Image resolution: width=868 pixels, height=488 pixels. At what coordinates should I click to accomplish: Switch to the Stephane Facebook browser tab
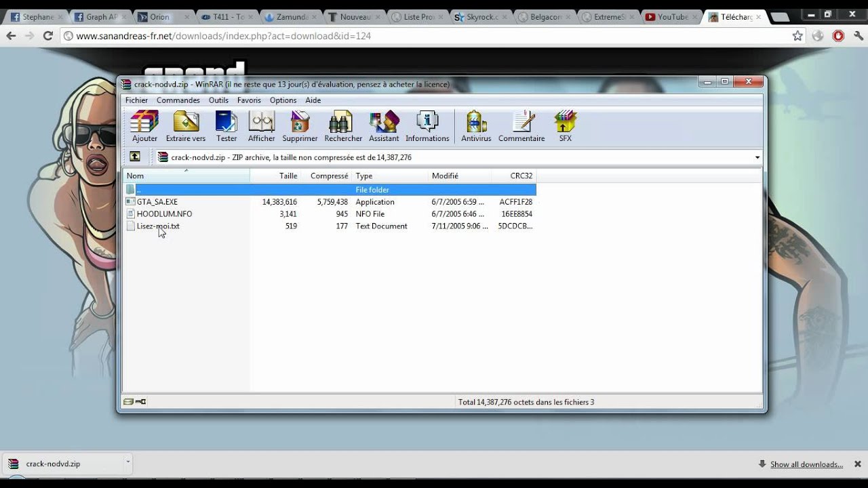click(35, 17)
